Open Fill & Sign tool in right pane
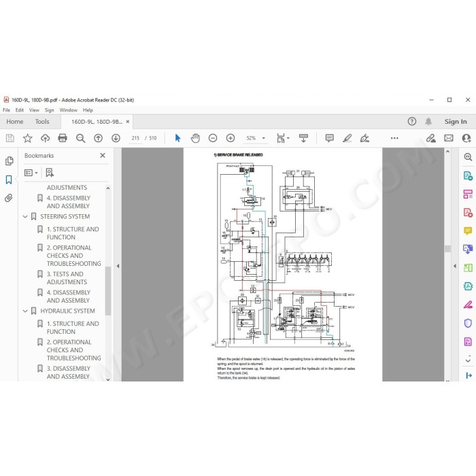Screen dimensions: 476x476 [468, 305]
